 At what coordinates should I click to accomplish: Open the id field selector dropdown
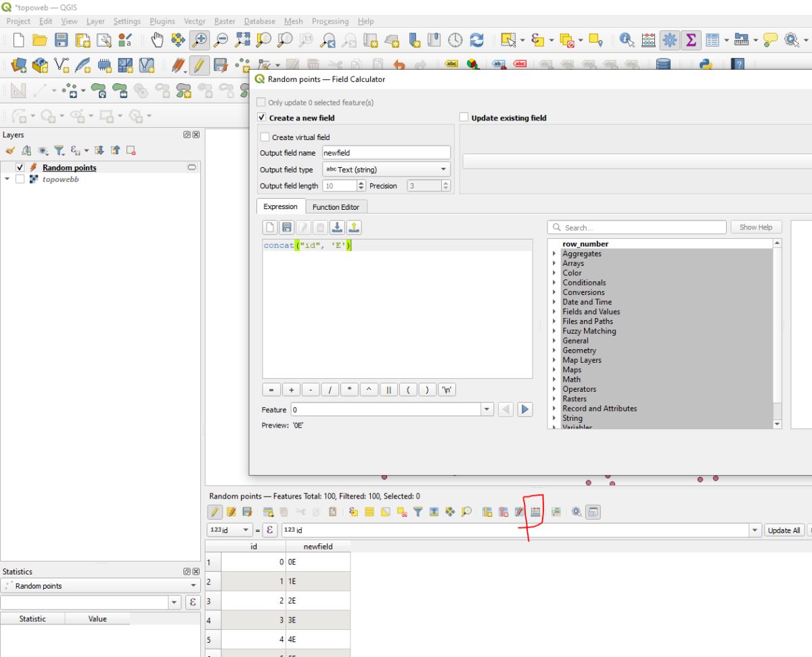pyautogui.click(x=229, y=530)
